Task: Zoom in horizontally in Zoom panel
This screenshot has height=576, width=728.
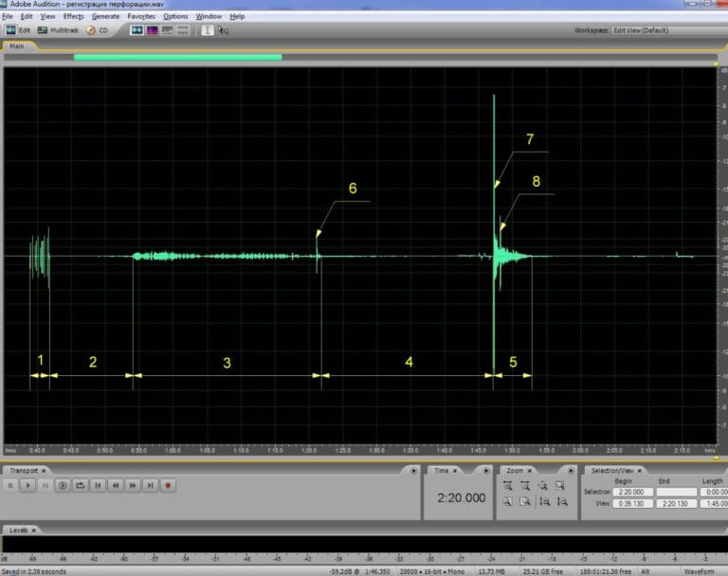Action: pos(507,485)
